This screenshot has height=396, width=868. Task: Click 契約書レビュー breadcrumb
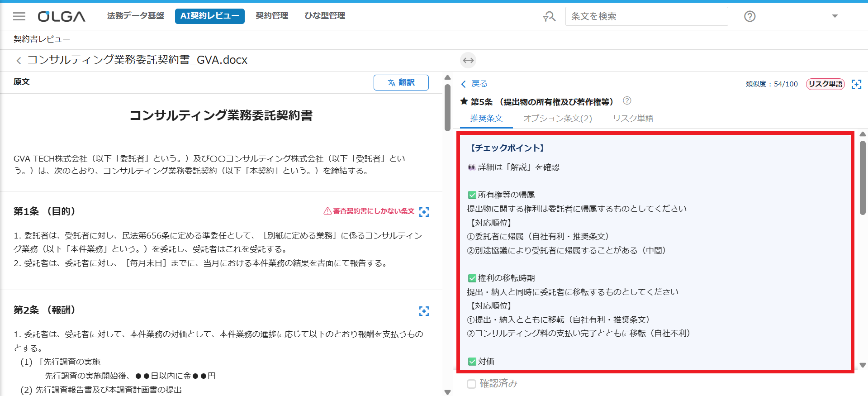point(42,39)
